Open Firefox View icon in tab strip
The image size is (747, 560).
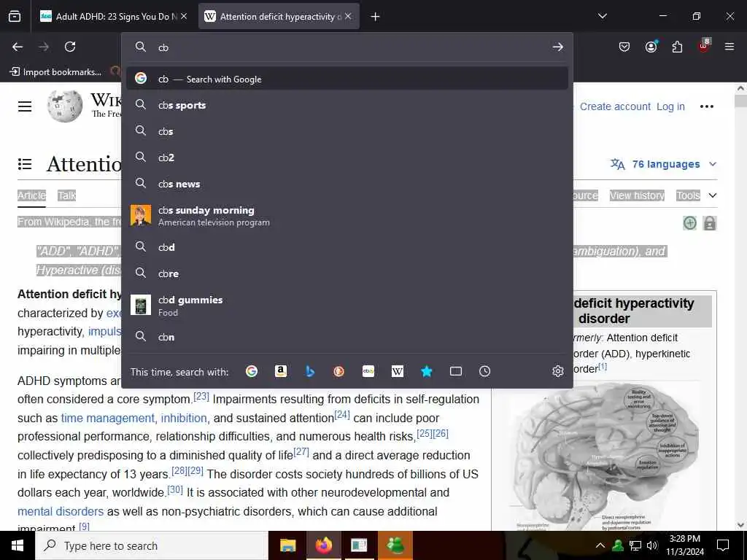pyautogui.click(x=15, y=17)
